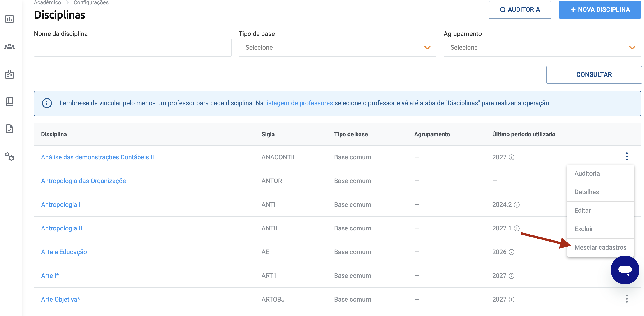Click the NOVA DISCIPLINA button
The image size is (644, 316).
(600, 9)
